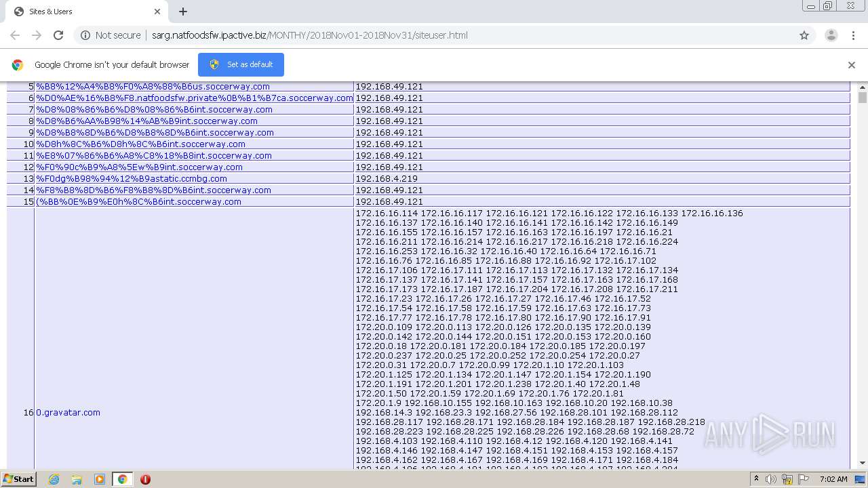The width and height of the screenshot is (868, 488).
Task: Open the Chrome three-dot menu
Action: click(x=853, y=35)
